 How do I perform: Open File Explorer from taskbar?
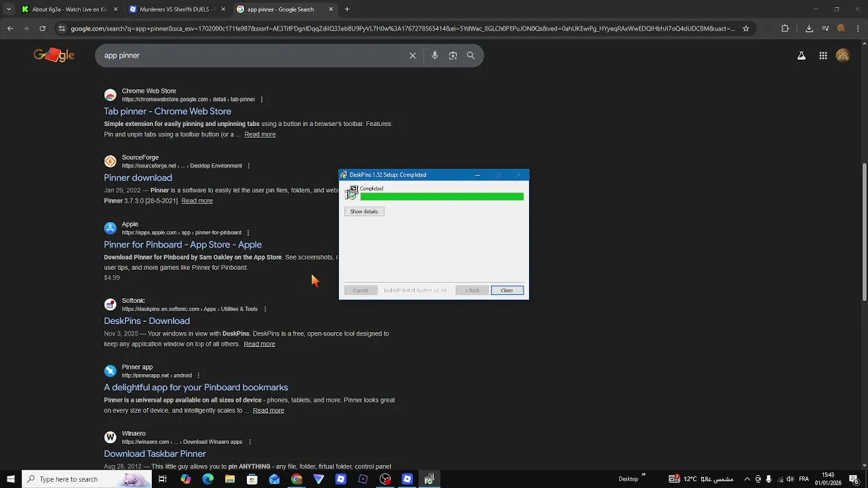click(x=230, y=479)
